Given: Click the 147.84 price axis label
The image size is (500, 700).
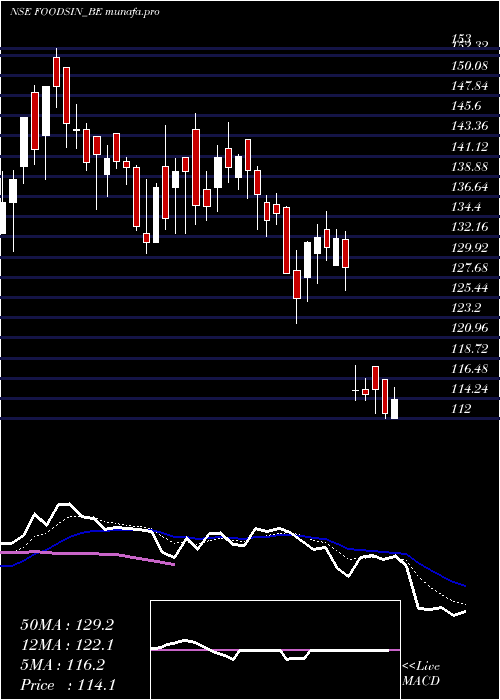Looking at the screenshot, I should 469,86.
